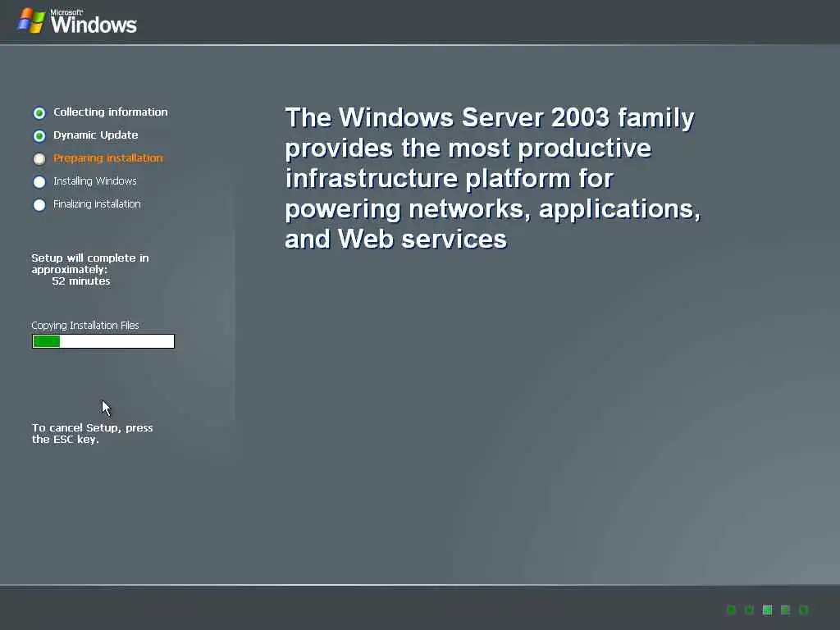Click the 'Collecting information' label

pyautogui.click(x=111, y=112)
